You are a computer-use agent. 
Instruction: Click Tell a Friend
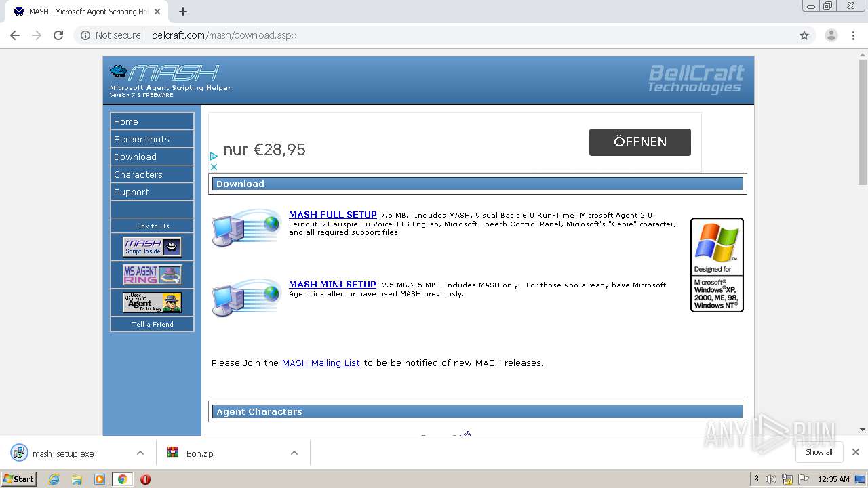(x=152, y=324)
